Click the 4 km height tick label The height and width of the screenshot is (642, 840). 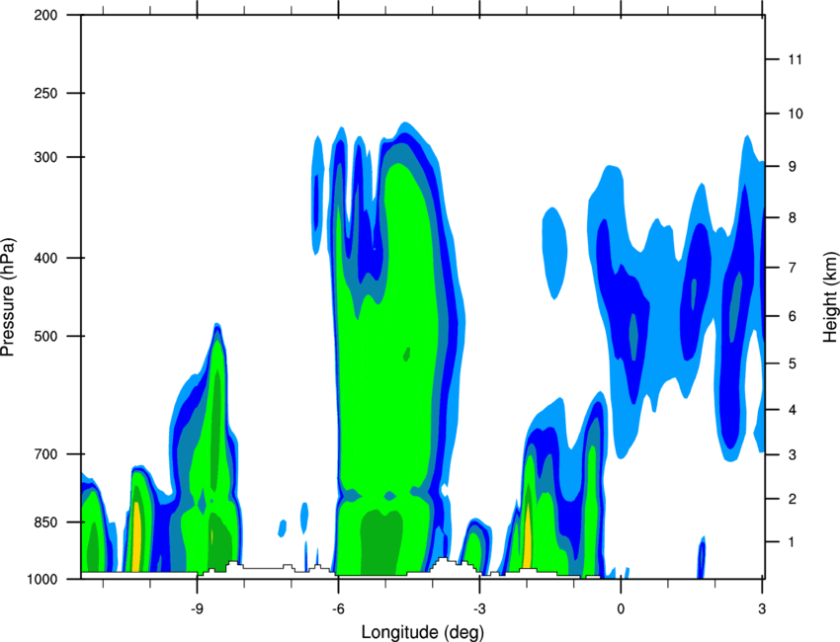[x=793, y=410]
